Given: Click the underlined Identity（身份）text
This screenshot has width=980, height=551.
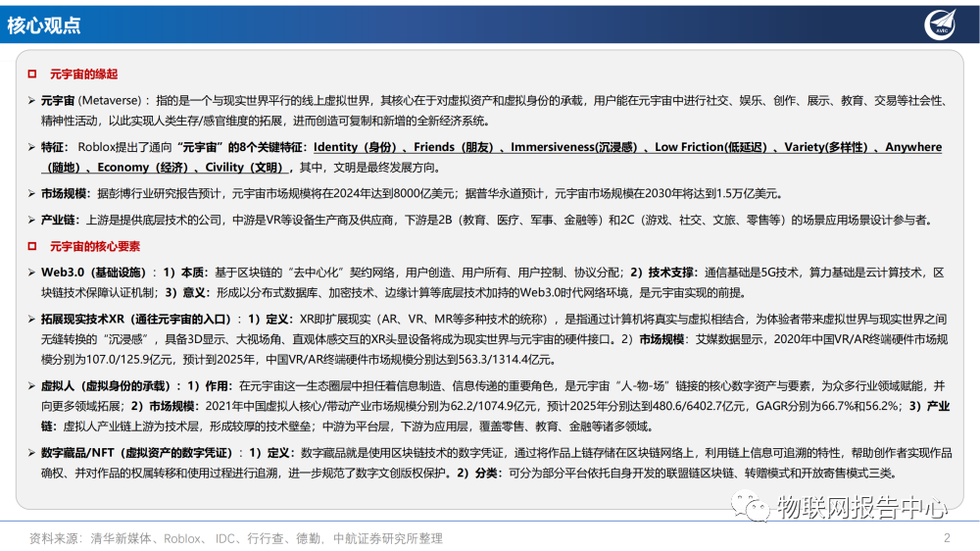Looking at the screenshot, I should click(x=355, y=147).
